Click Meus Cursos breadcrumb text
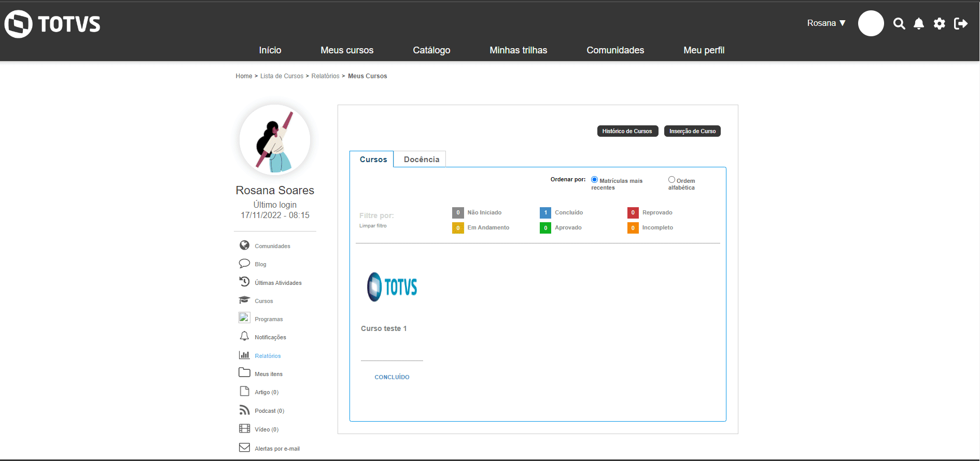The width and height of the screenshot is (980, 461). tap(367, 76)
